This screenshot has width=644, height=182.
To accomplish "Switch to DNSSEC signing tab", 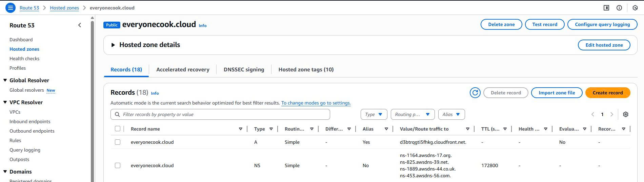I will click(x=244, y=69).
